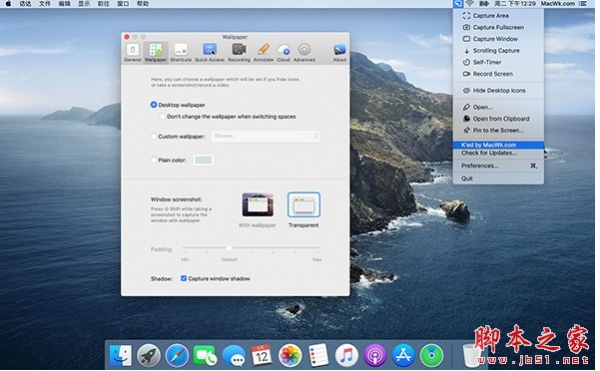Select Capture Window menu entry

pos(498,39)
